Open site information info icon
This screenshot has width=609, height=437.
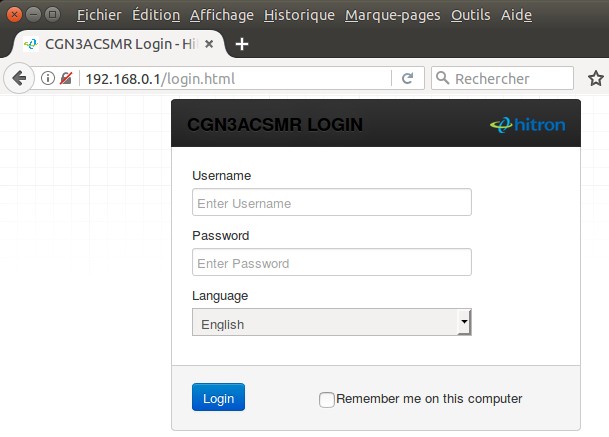point(48,78)
